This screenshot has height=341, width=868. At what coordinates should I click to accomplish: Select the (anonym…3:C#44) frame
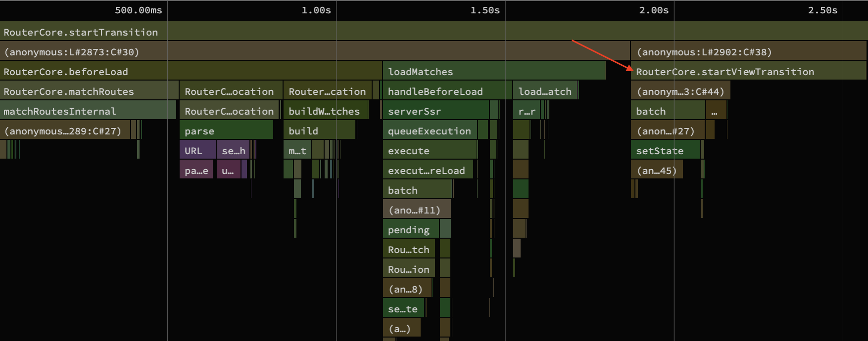(680, 91)
